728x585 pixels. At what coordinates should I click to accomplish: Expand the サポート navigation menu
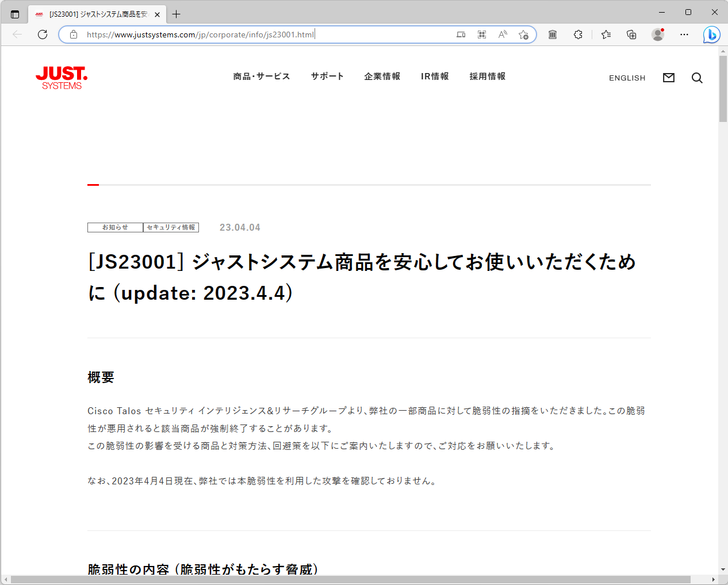(x=327, y=76)
